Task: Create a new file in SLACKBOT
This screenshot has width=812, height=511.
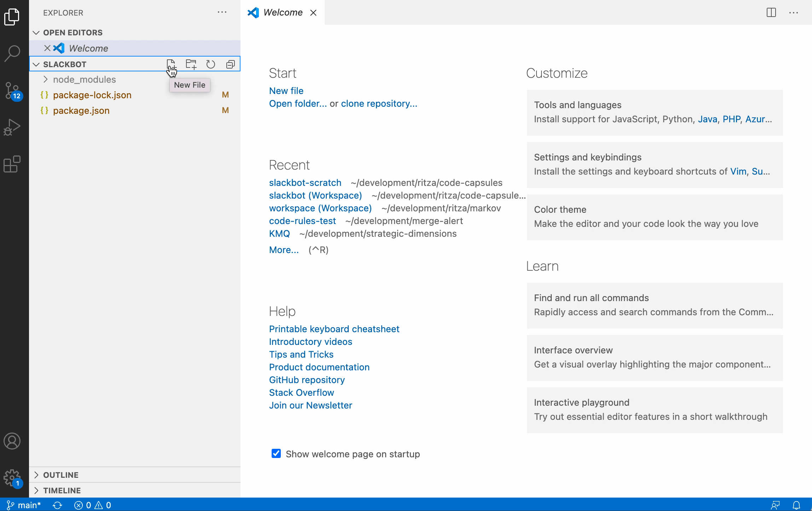Action: (172, 64)
